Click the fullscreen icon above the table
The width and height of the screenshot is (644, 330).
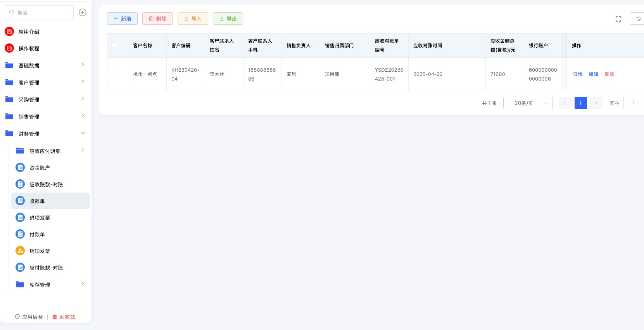[618, 19]
